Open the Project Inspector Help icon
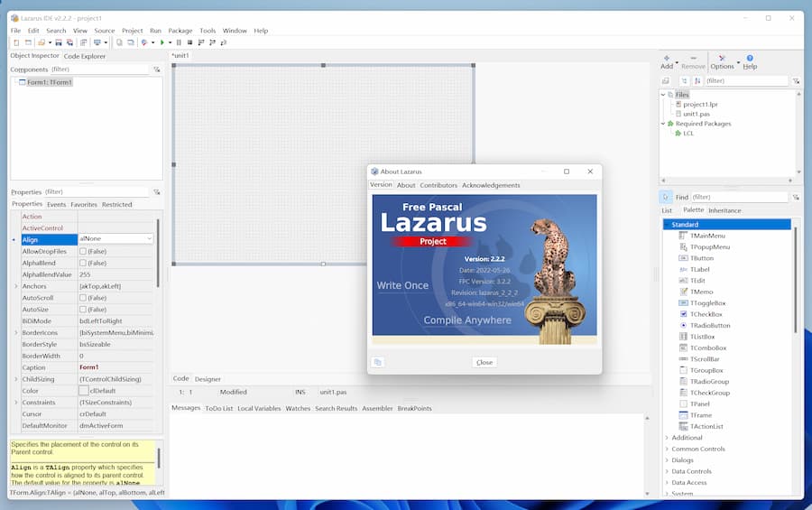Viewport: 812px width, 510px height. (x=750, y=61)
